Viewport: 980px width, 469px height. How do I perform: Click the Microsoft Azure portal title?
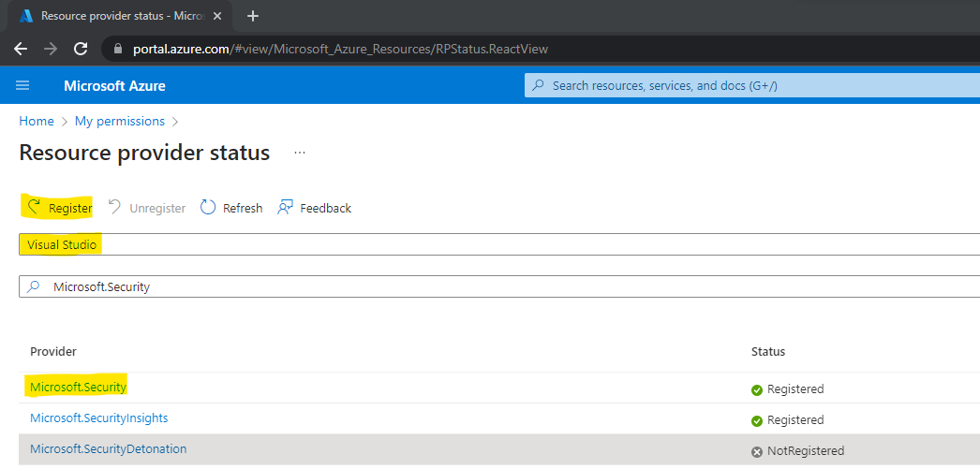tap(114, 85)
